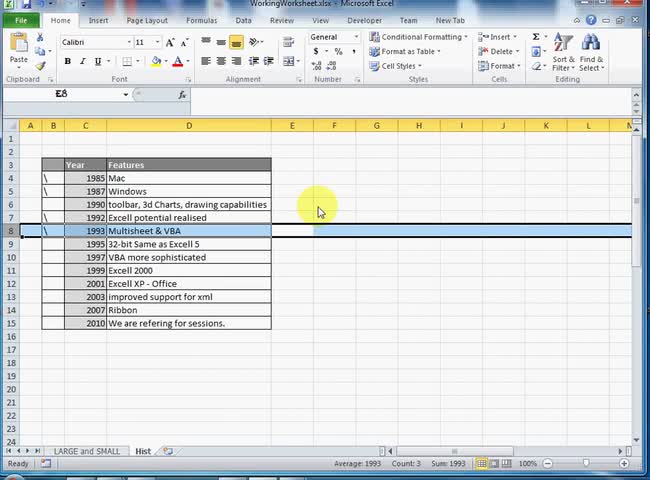Zoom in with plus button
The width and height of the screenshot is (650, 480).
coord(624,463)
